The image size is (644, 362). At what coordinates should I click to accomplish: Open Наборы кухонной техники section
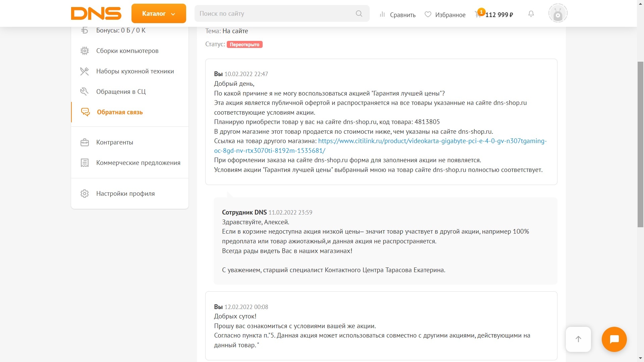click(135, 71)
